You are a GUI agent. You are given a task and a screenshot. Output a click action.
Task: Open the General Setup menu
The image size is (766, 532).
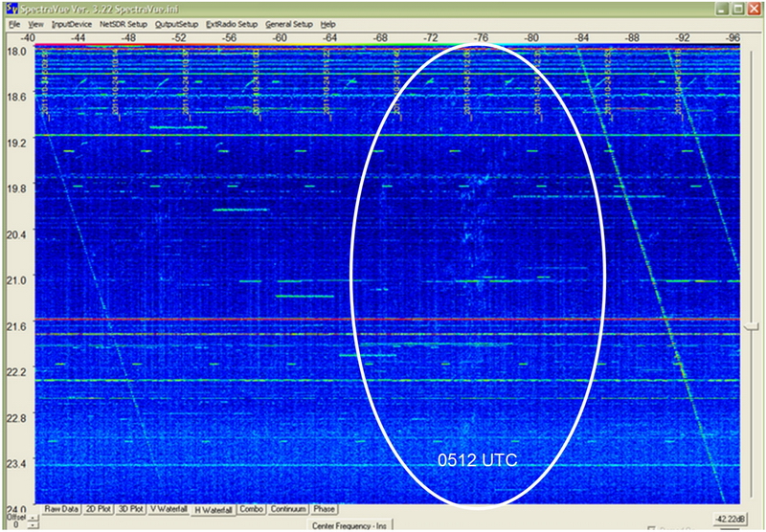(x=289, y=25)
